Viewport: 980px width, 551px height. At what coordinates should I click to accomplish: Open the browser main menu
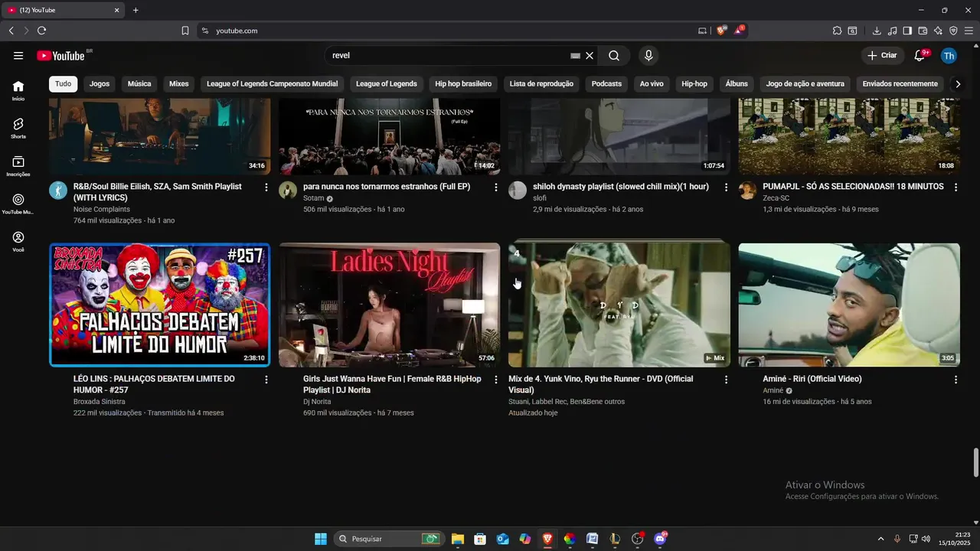(x=969, y=31)
